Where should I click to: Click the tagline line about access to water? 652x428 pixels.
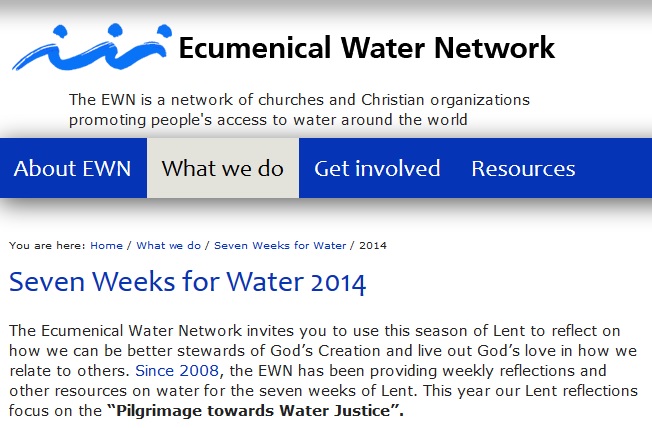[268, 120]
